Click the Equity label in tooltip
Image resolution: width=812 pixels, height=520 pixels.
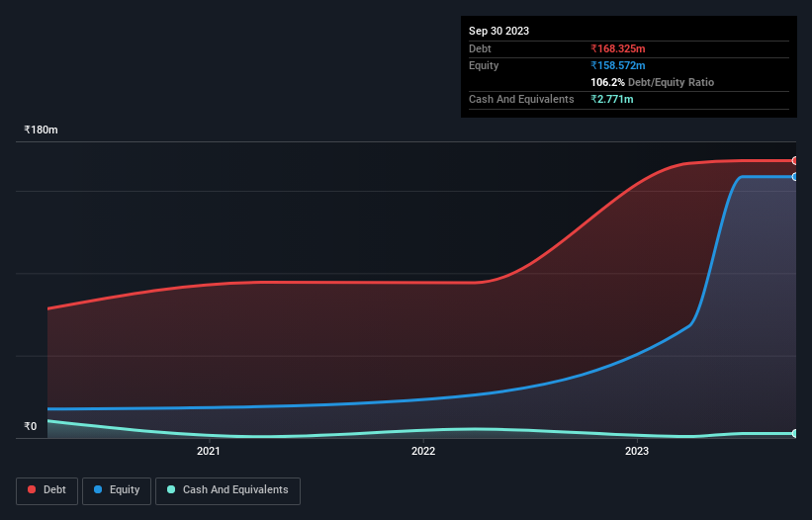[484, 65]
